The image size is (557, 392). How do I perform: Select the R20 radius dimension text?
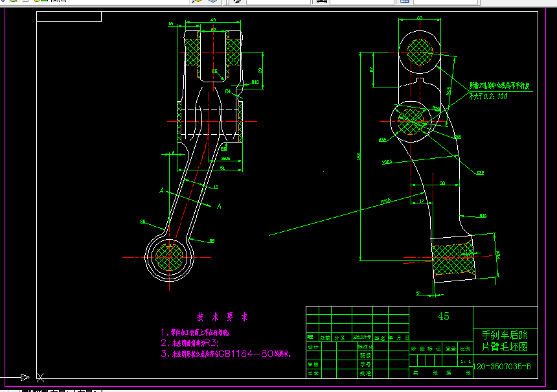pos(457,137)
